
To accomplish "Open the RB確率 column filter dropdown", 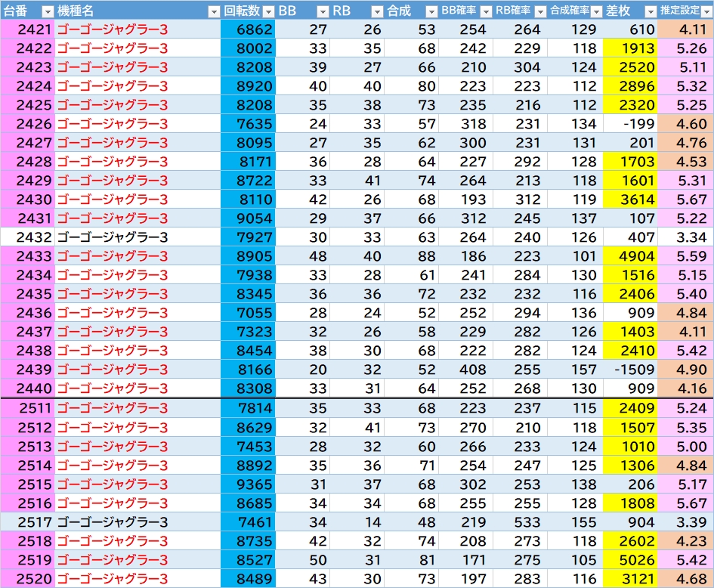I will click(540, 11).
